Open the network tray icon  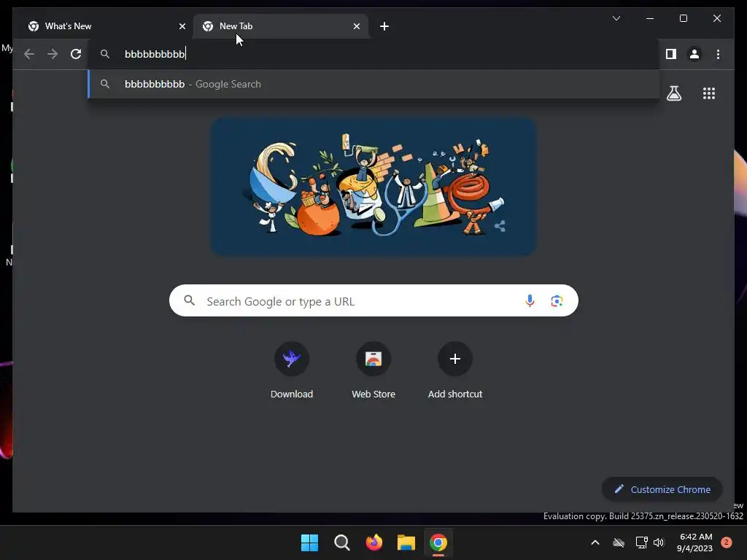coord(641,542)
